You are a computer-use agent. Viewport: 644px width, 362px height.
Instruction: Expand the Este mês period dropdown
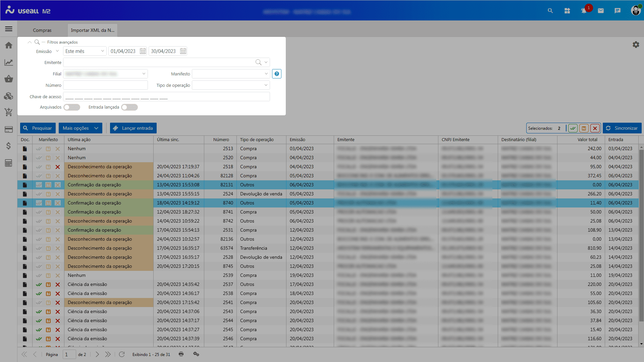(x=85, y=51)
